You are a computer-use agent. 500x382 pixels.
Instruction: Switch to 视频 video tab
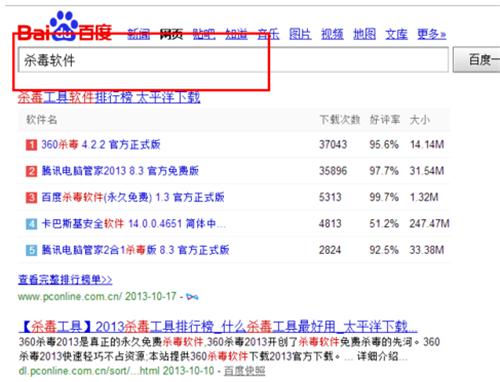point(332,34)
